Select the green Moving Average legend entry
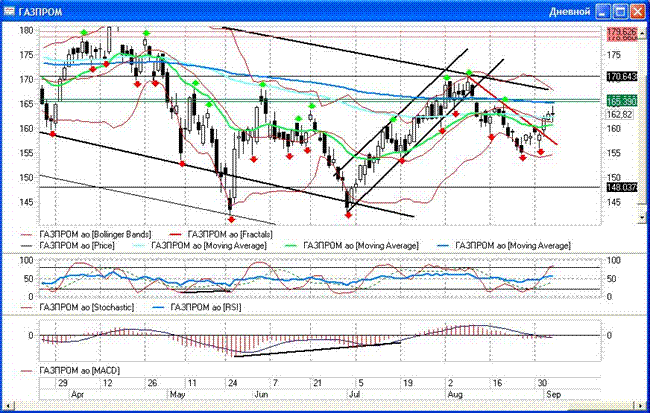Screen dimensions: 650x413 352,245
